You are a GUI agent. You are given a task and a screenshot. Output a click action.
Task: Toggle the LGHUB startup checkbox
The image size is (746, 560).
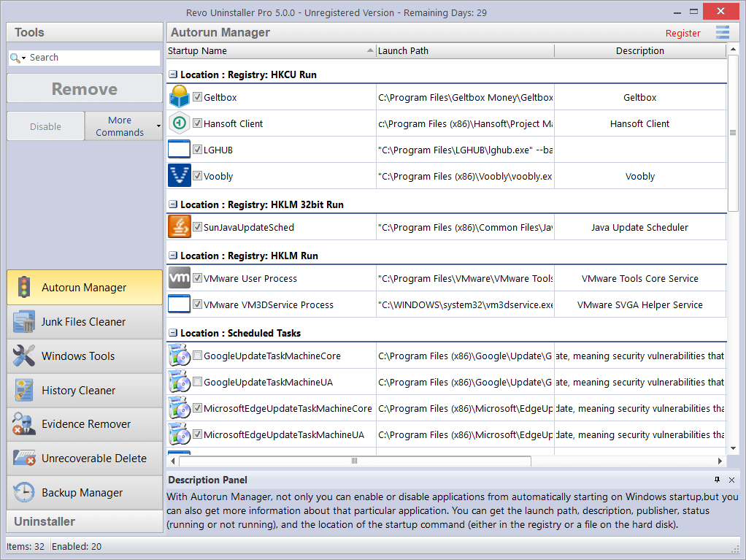(x=197, y=149)
